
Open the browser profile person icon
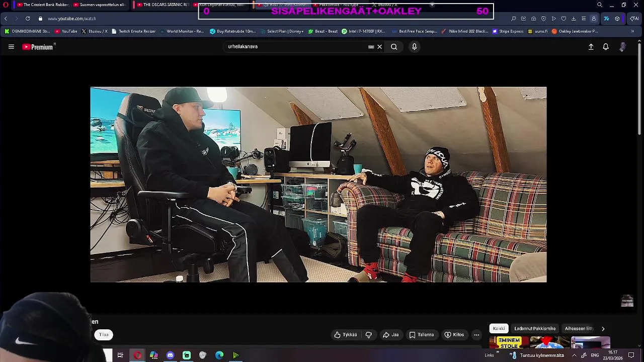pos(594,19)
